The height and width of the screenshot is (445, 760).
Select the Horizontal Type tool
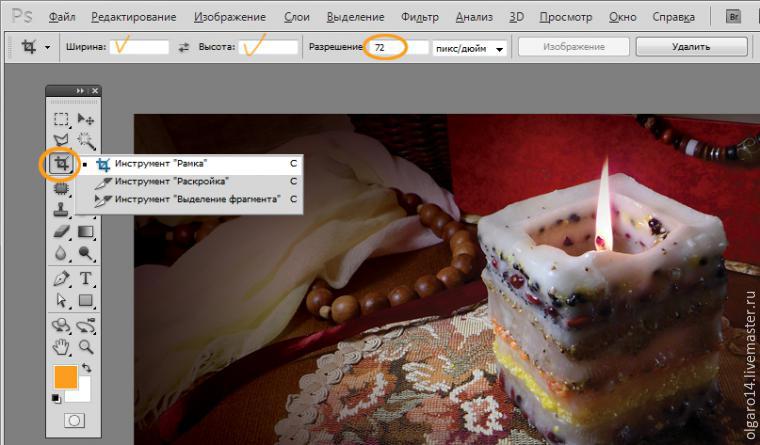[x=86, y=277]
